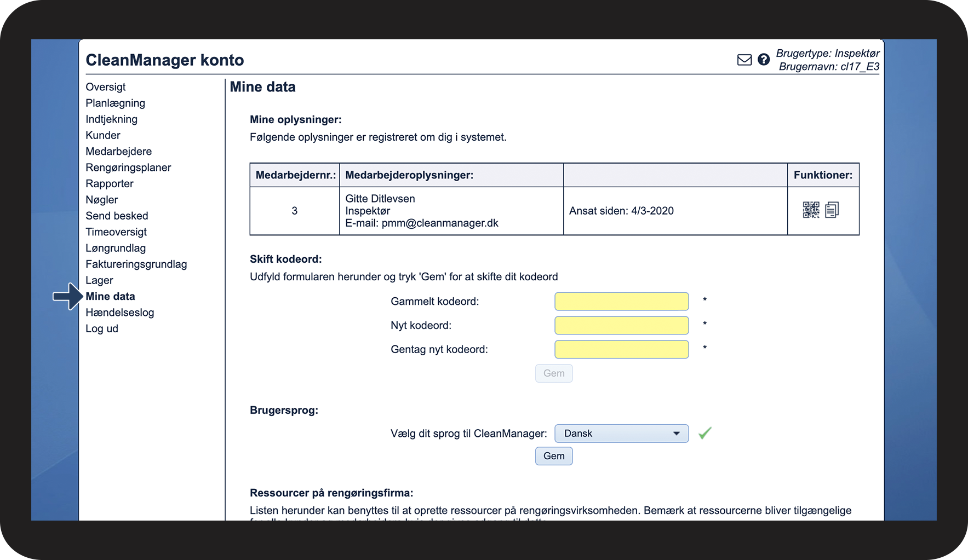The image size is (968, 560).
Task: Open the Nøgler section
Action: [101, 200]
